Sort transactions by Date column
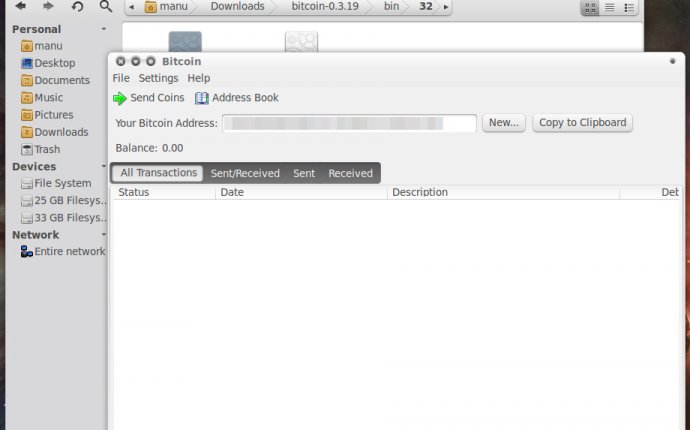 (301, 192)
